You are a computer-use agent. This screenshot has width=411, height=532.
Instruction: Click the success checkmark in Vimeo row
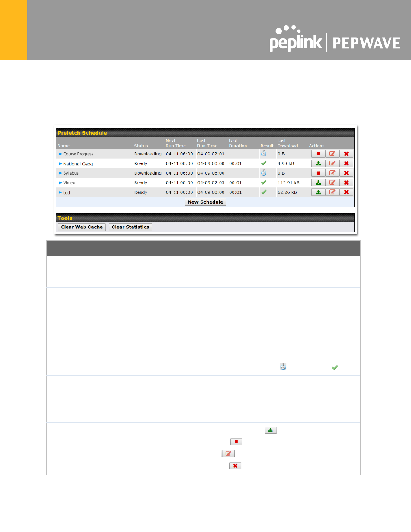coord(264,182)
